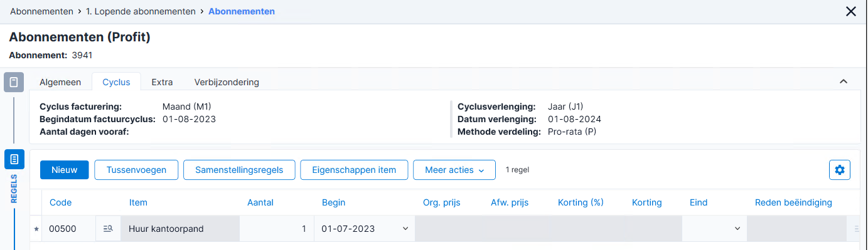Click the Tussenvoegen button

pos(136,170)
